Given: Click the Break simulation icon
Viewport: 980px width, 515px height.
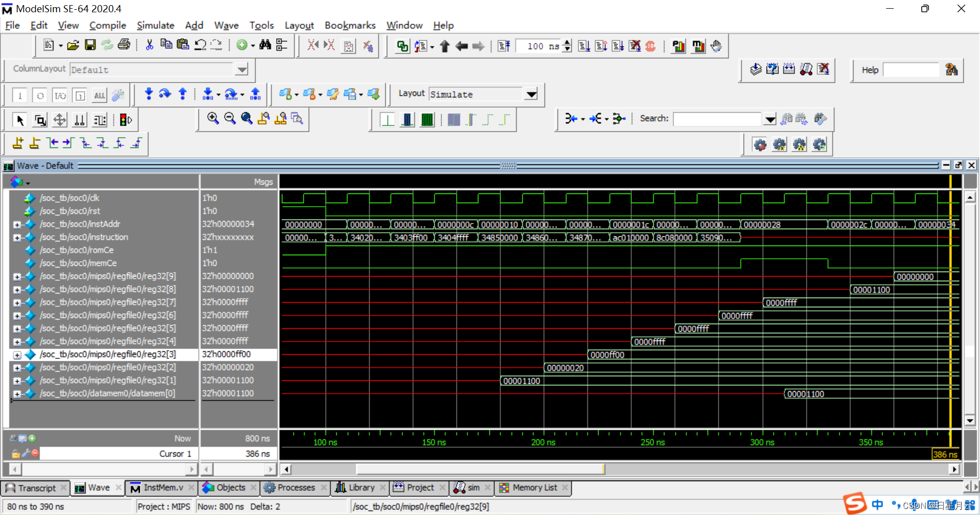Looking at the screenshot, I should click(634, 46).
